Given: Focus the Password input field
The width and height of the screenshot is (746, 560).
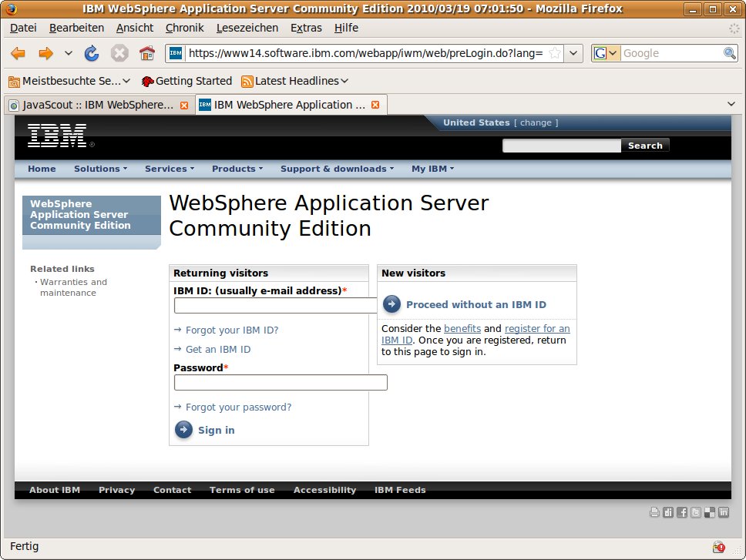Looking at the screenshot, I should point(281,383).
